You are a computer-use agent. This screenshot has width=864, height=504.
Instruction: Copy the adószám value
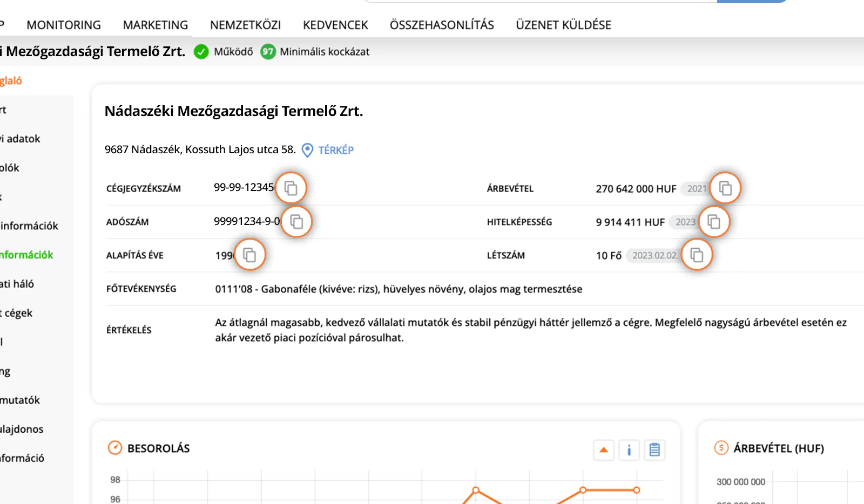[x=296, y=221]
